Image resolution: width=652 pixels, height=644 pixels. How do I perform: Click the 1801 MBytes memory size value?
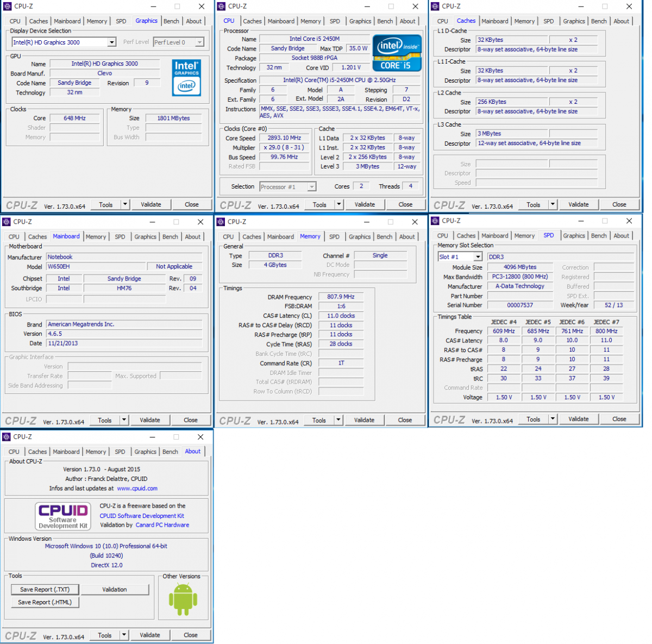point(174,118)
